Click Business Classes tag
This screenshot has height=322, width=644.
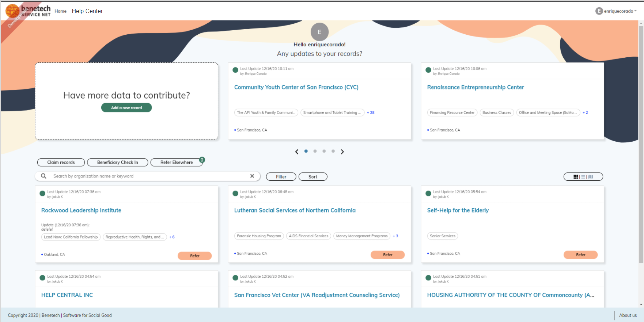click(497, 112)
